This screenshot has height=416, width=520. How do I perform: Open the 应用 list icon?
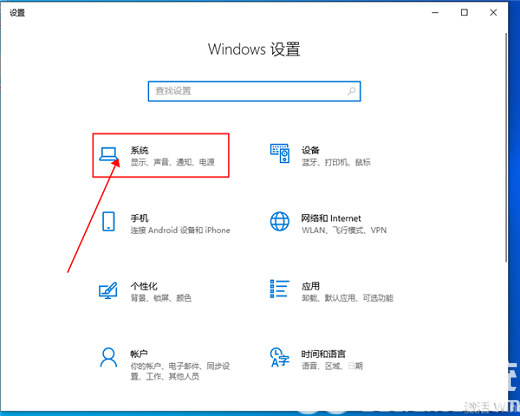279,289
